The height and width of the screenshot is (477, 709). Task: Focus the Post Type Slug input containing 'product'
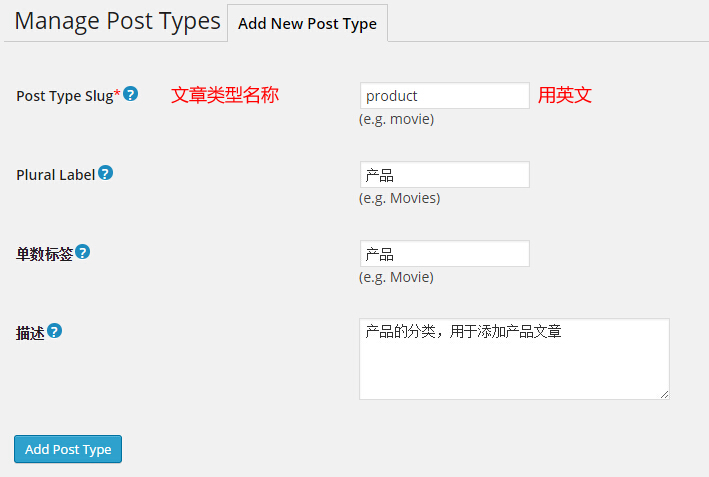pos(444,96)
